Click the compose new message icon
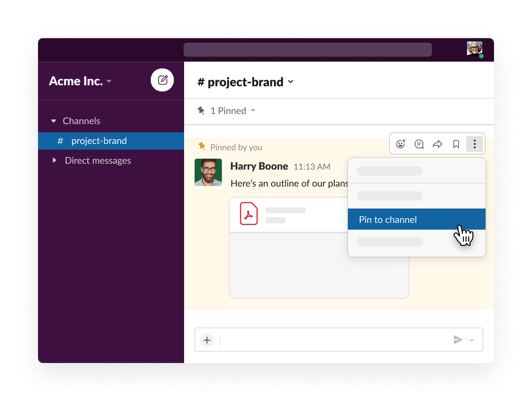 click(163, 80)
